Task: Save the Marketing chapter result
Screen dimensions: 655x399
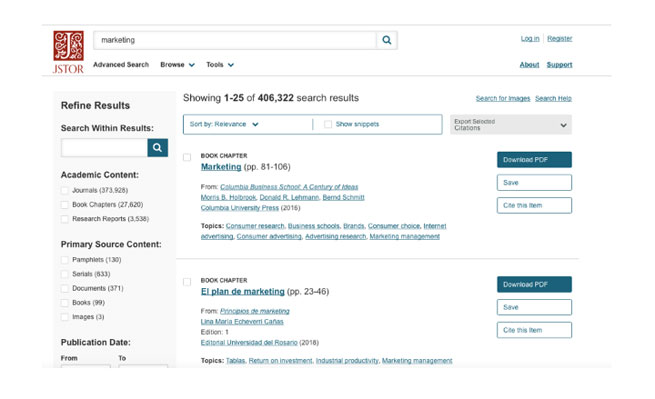Action: [x=534, y=183]
